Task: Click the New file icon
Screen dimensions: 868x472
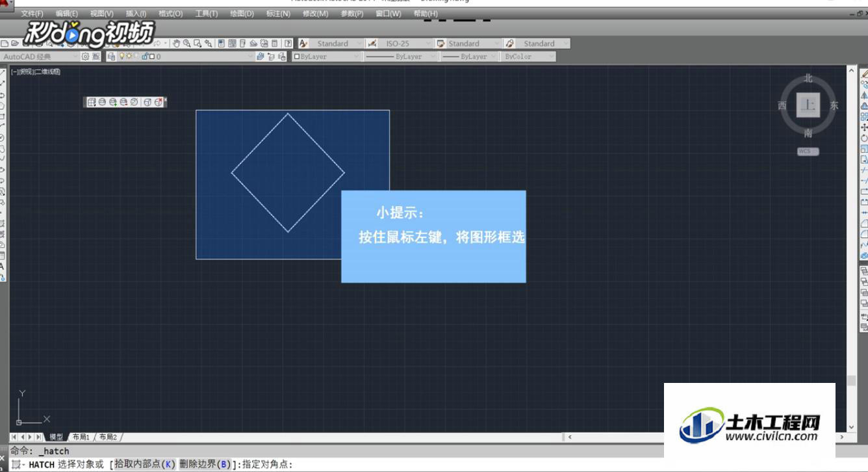Action: 5,44
